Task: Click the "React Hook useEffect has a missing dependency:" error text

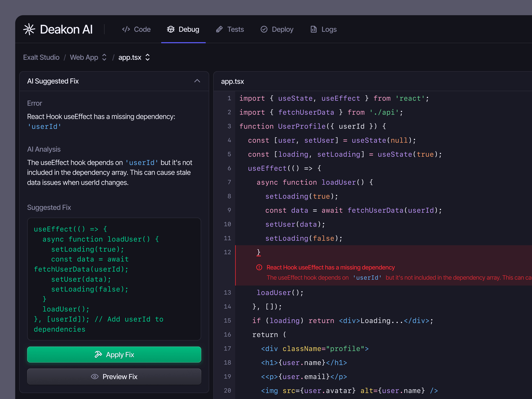Action: tap(101, 116)
